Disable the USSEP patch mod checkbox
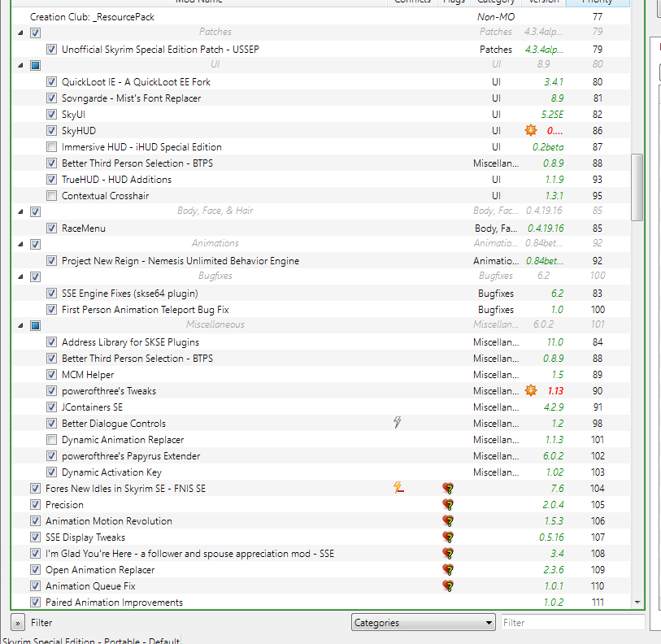Image resolution: width=661 pixels, height=644 pixels. coord(51,50)
